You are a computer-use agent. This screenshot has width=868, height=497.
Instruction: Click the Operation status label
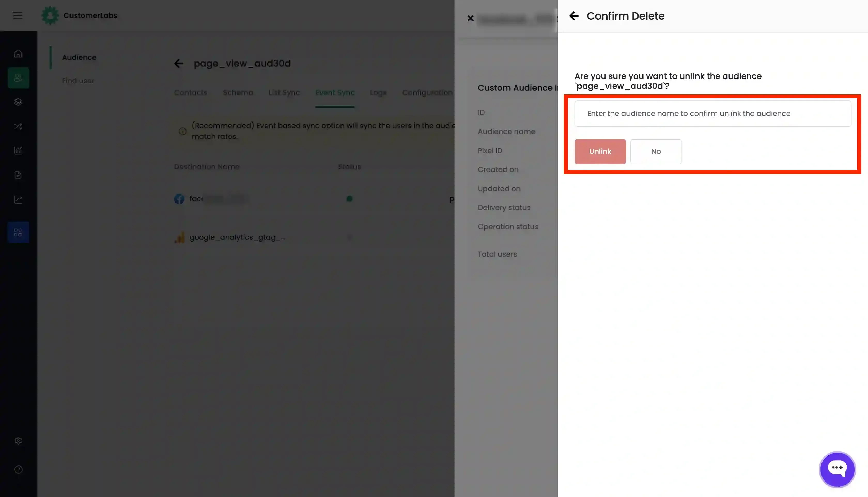click(508, 227)
